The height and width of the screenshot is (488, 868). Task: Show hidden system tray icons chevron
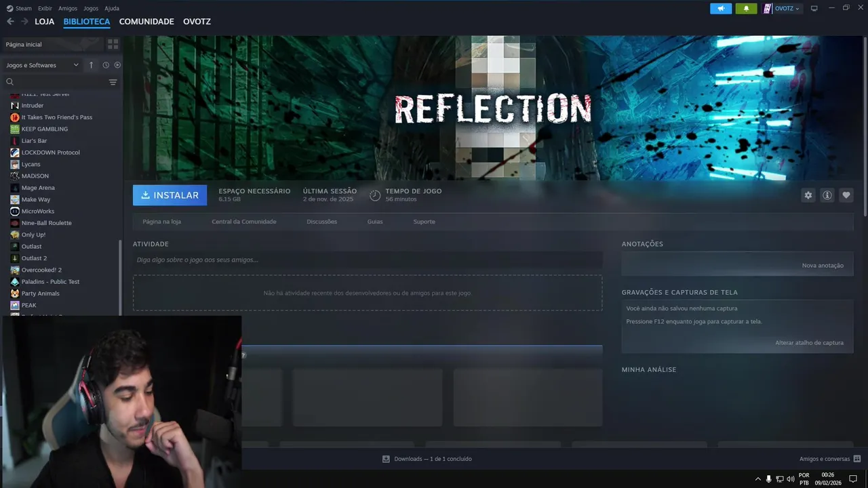[x=758, y=479]
